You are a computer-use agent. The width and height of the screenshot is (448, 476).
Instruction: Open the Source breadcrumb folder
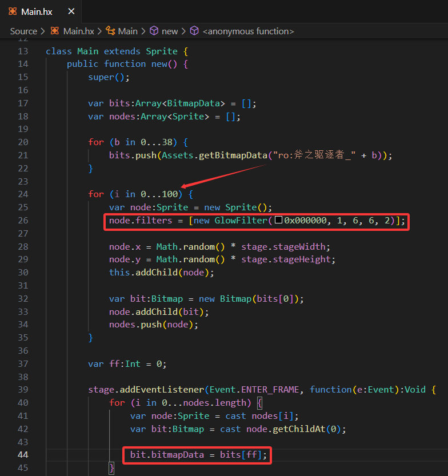point(23,31)
